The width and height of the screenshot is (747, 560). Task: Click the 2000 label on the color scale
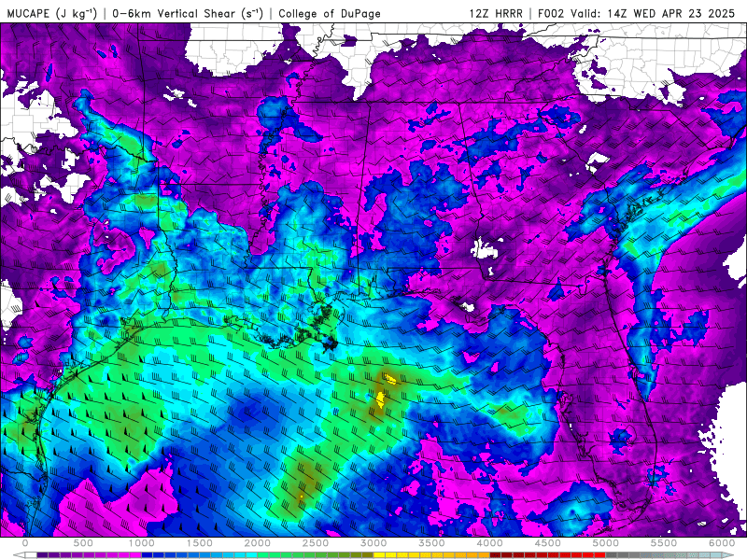pos(258,543)
